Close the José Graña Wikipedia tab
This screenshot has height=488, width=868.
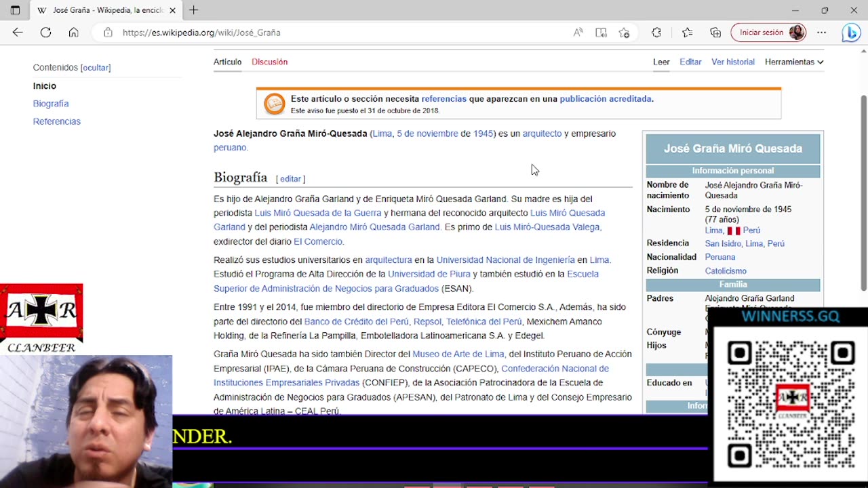pyautogui.click(x=172, y=10)
